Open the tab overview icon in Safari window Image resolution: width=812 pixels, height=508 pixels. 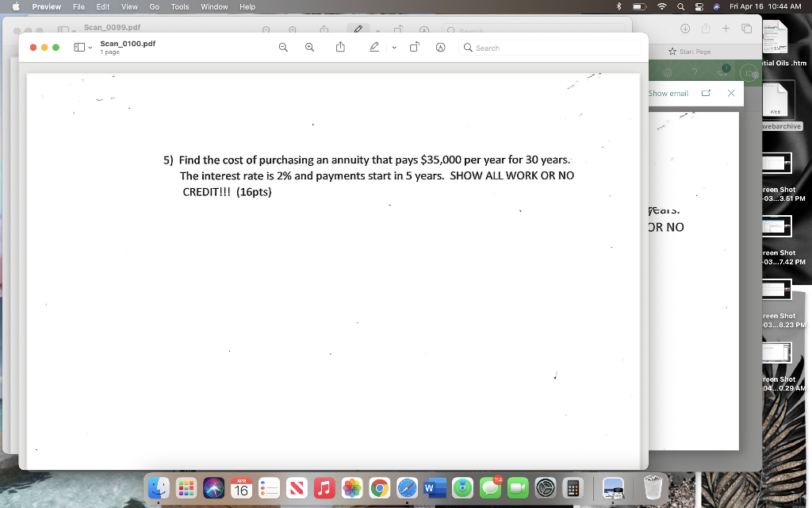click(746, 28)
